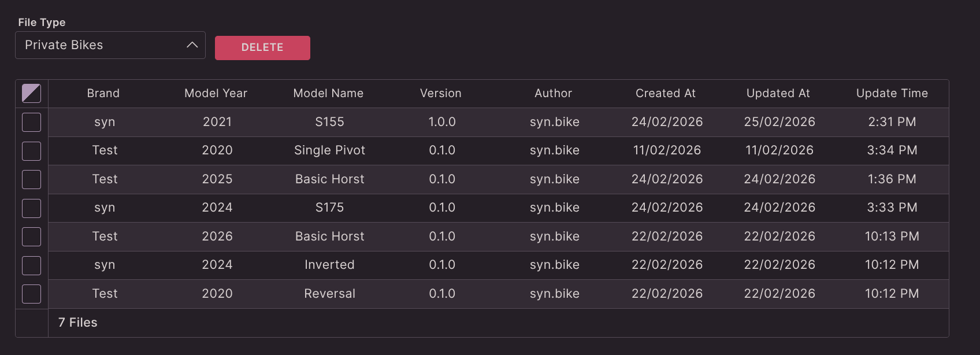This screenshot has width=980, height=355.
Task: Click model year 2021 cell
Action: pos(217,122)
